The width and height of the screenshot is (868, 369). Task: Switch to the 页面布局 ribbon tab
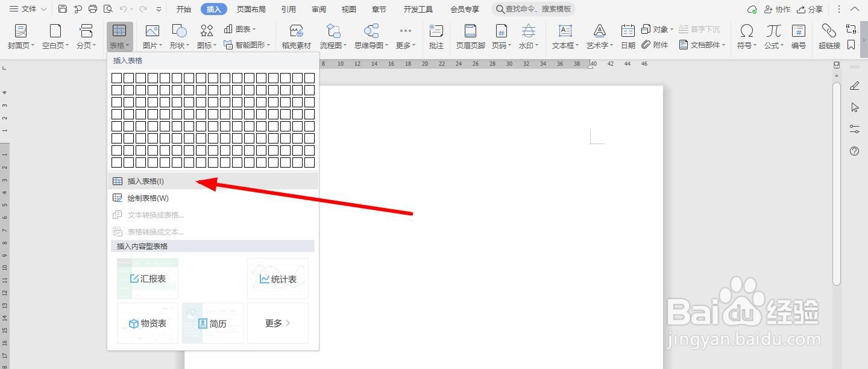click(x=251, y=8)
